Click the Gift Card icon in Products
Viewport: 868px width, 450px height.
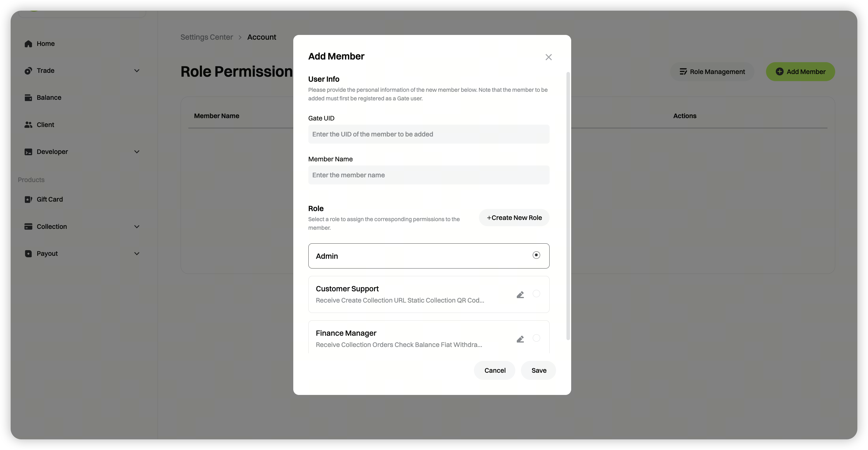pyautogui.click(x=28, y=200)
